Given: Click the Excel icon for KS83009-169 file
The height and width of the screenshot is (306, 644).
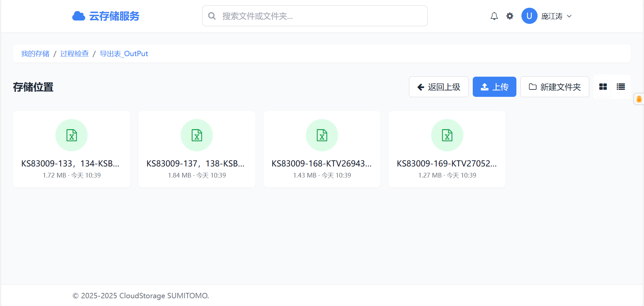Looking at the screenshot, I should click(447, 135).
